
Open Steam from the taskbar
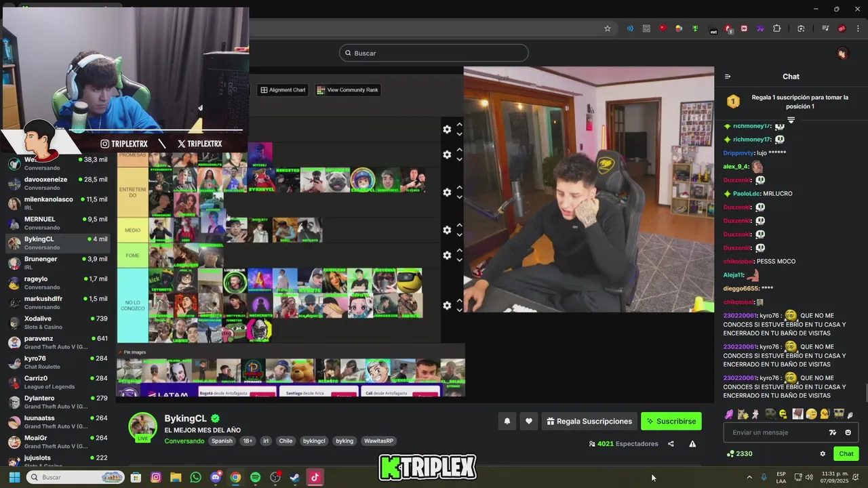point(295,477)
